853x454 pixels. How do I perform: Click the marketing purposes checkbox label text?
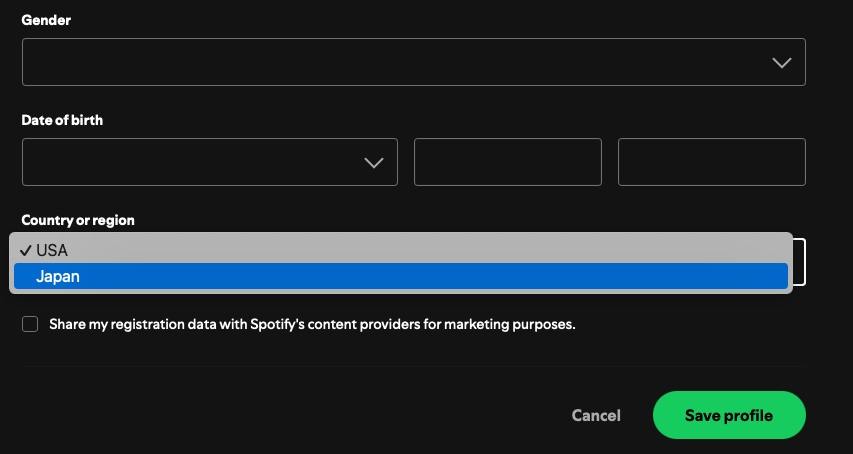click(x=312, y=324)
